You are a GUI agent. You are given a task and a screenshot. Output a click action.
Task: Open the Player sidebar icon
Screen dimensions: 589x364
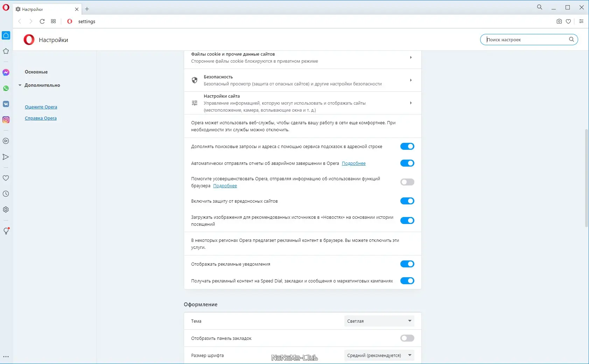pyautogui.click(x=6, y=141)
